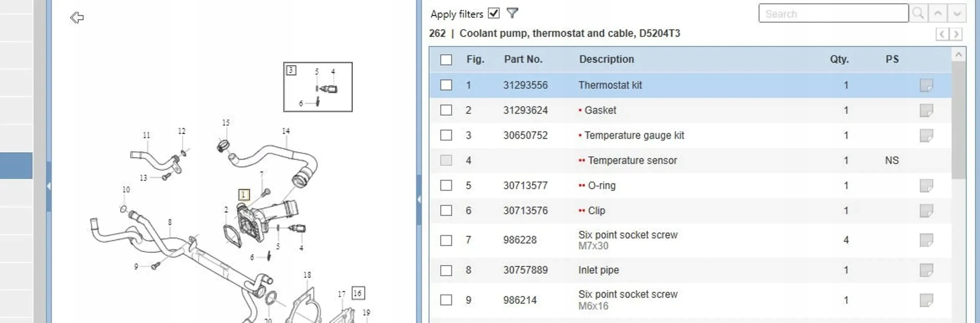Screen dimensions: 980x323
Task: Click the search magnifier icon
Action: coord(918,14)
